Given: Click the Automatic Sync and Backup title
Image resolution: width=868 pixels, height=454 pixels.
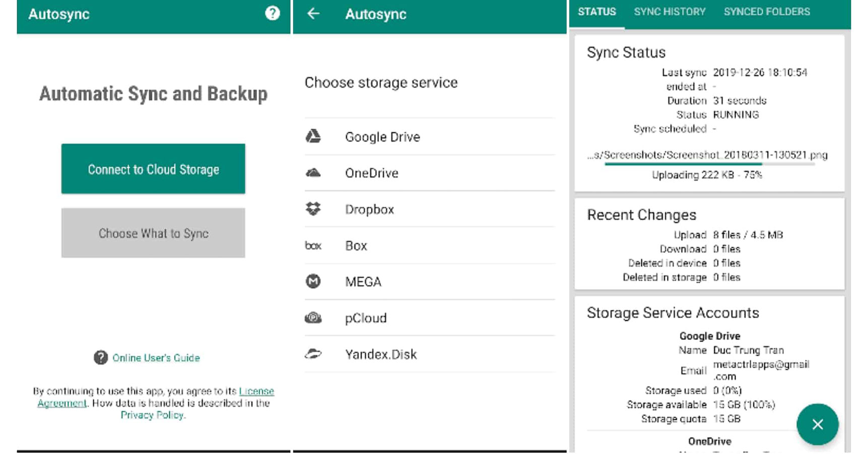Looking at the screenshot, I should click(x=153, y=94).
